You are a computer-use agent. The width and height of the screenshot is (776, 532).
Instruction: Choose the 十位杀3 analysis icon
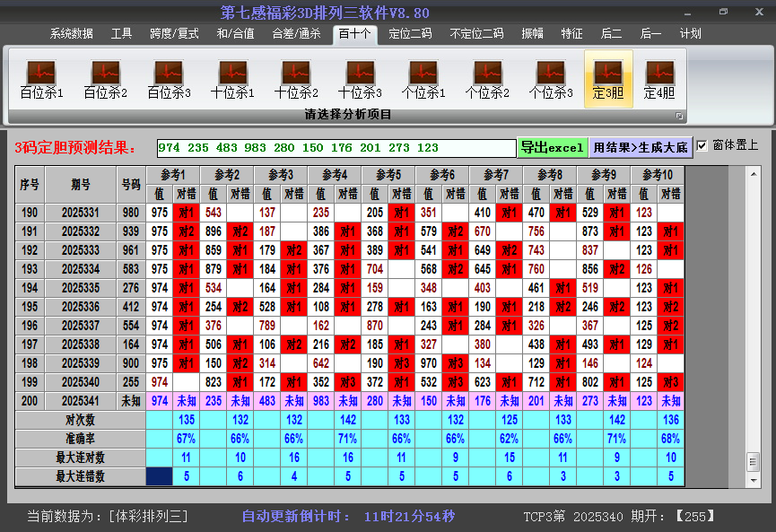[360, 79]
